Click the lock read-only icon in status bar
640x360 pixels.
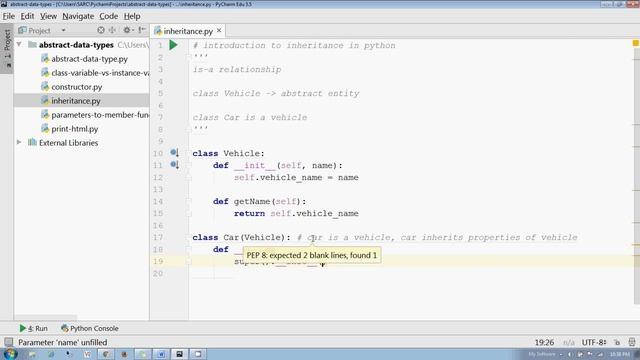(x=617, y=342)
